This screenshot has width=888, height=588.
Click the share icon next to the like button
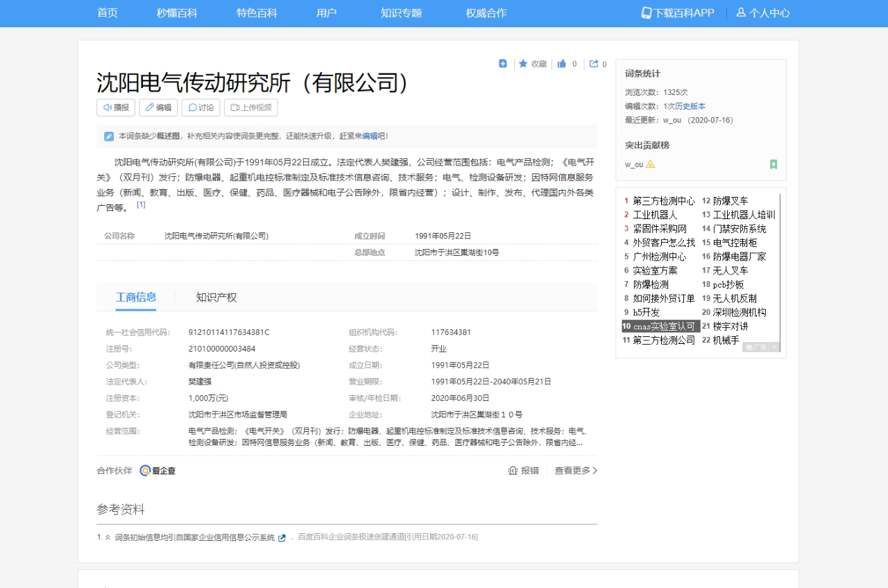(593, 63)
